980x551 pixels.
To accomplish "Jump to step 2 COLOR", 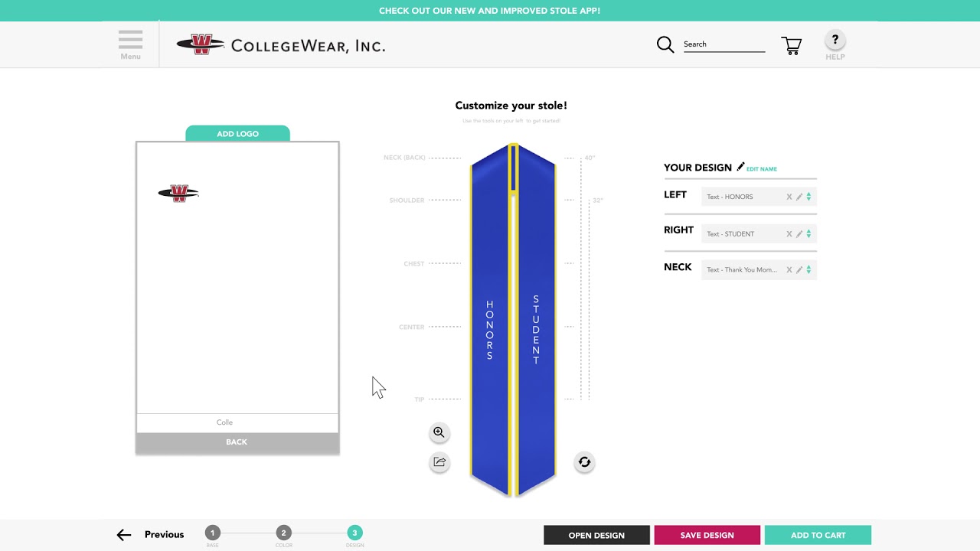I will coord(283,533).
